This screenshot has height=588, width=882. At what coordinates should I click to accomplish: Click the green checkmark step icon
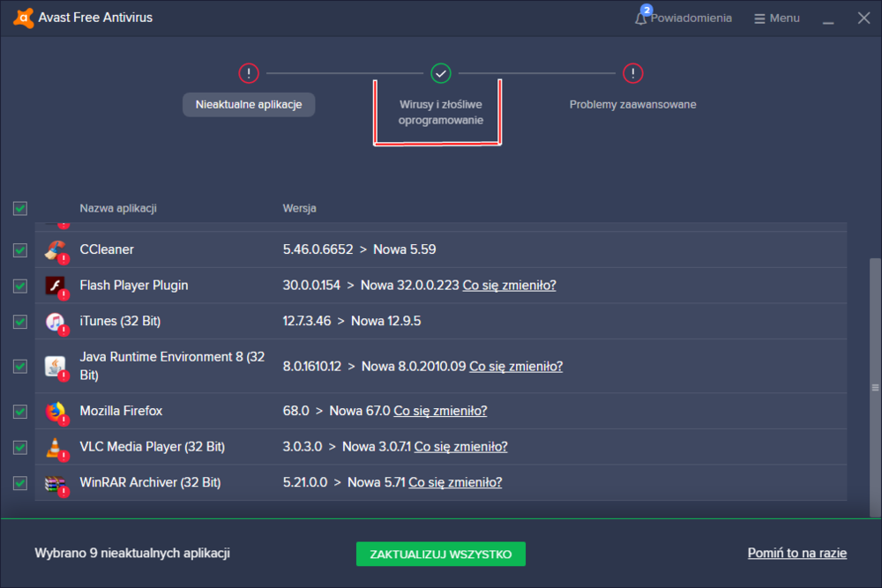click(x=441, y=73)
